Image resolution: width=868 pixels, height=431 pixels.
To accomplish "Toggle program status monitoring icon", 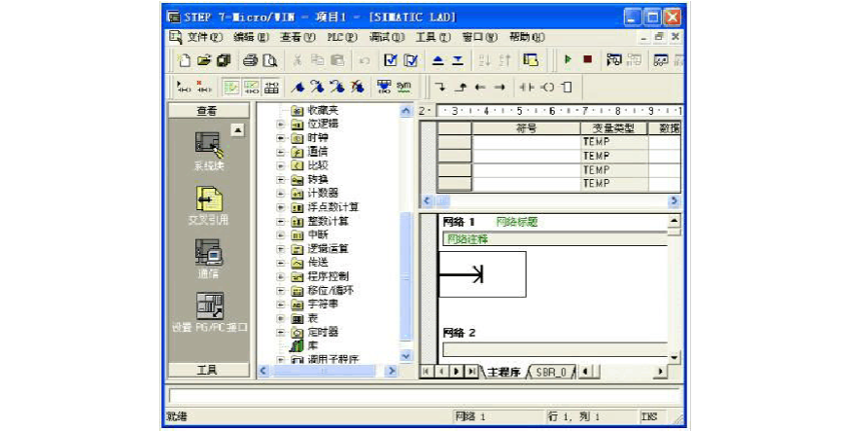I will click(x=614, y=59).
